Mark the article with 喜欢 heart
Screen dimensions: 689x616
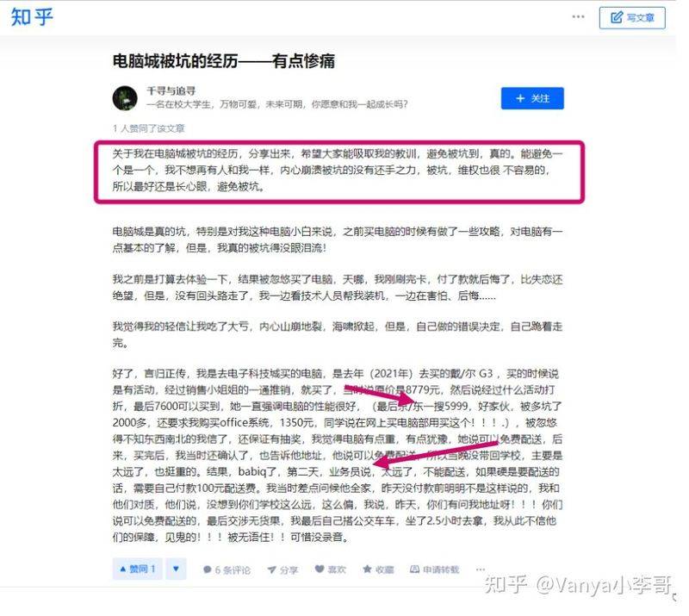click(331, 569)
